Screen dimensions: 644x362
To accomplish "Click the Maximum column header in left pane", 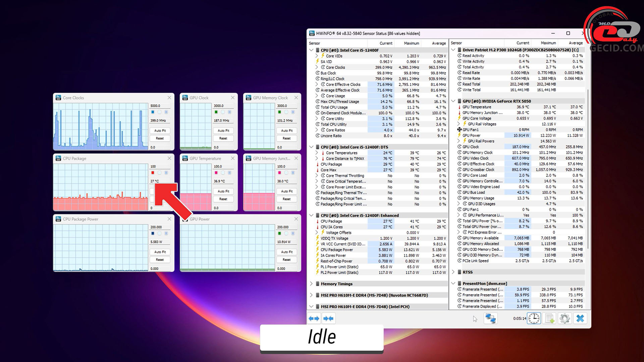I will [x=411, y=43].
